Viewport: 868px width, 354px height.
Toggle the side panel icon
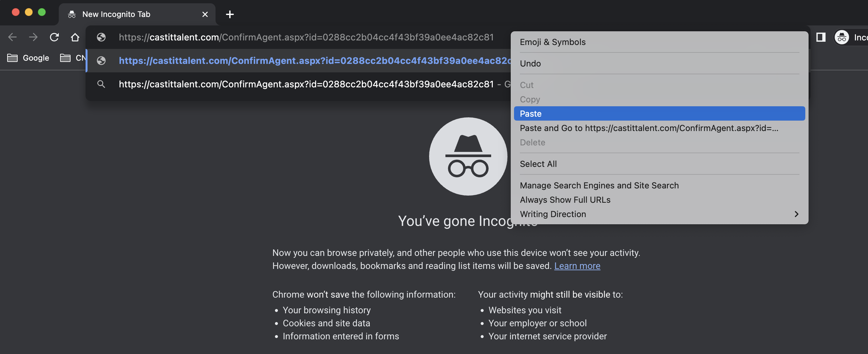click(x=821, y=37)
